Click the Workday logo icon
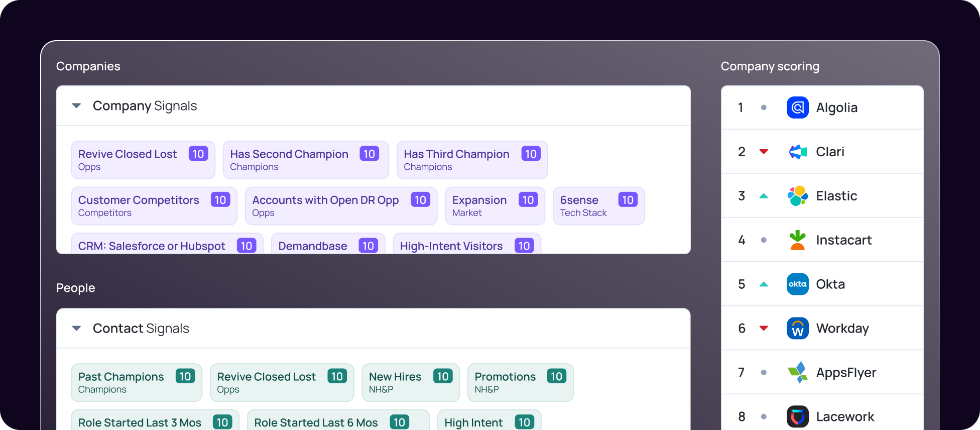 tap(797, 329)
